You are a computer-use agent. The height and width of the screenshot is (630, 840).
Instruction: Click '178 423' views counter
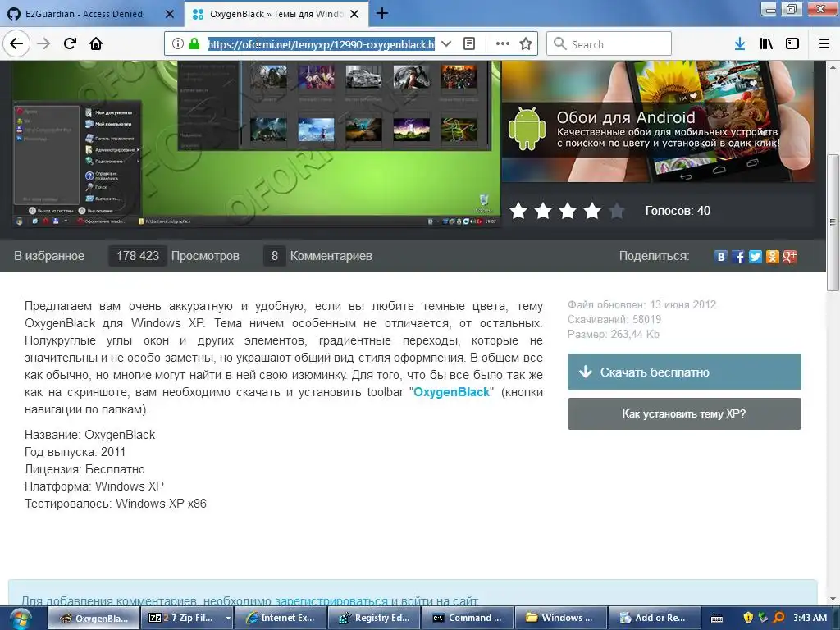point(138,256)
